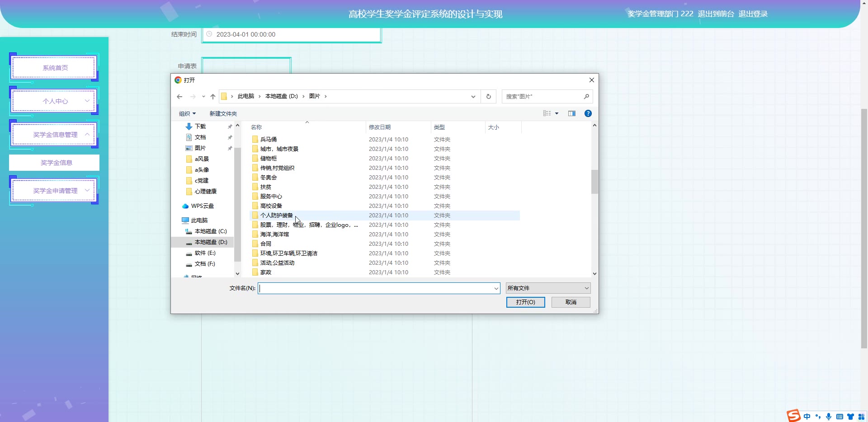This screenshot has width=868, height=422.
Task: Open the 兵马俑 folder
Action: [269, 140]
